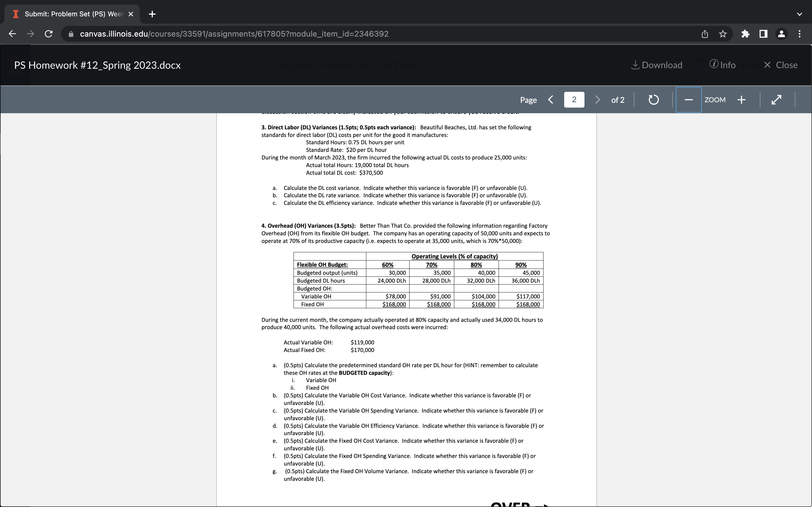This screenshot has width=812, height=507.
Task: Click the ZOOM label text area
Action: 714,99
